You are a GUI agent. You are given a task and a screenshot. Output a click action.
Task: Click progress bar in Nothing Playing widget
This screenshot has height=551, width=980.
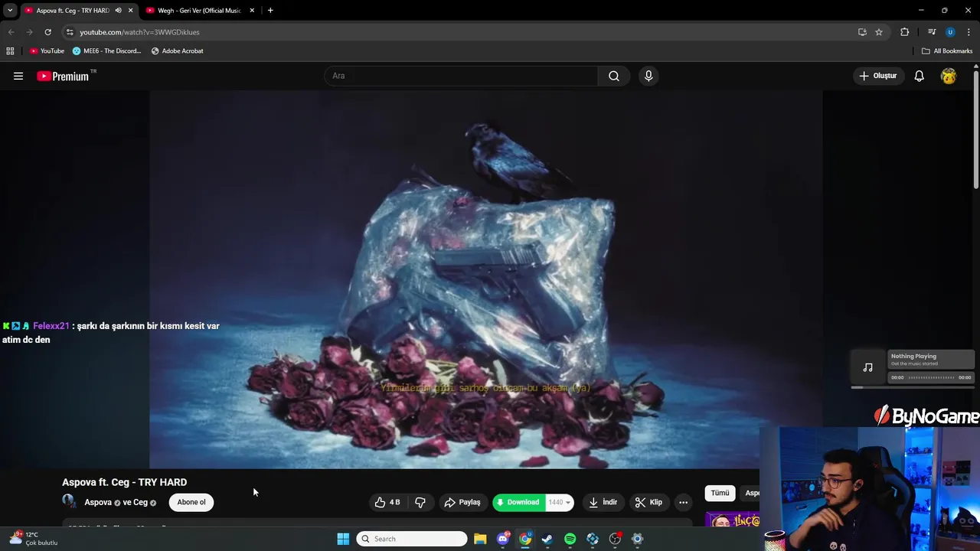[931, 377]
